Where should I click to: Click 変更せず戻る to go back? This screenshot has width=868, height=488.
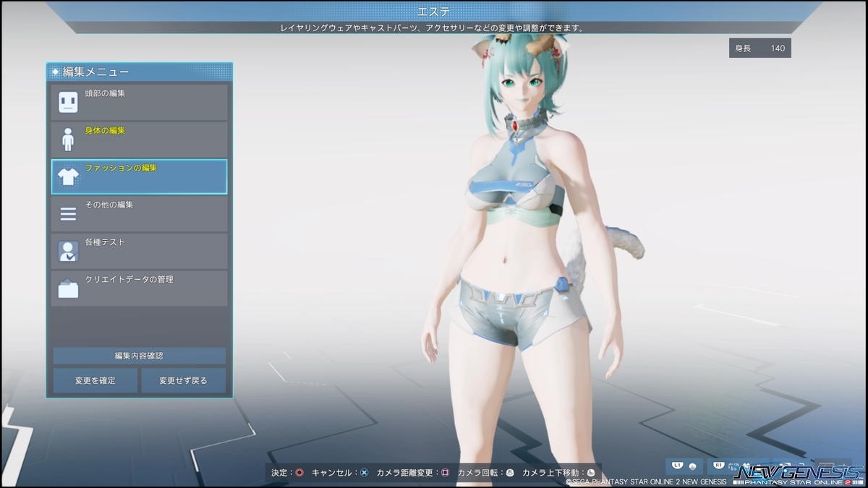pyautogui.click(x=184, y=380)
